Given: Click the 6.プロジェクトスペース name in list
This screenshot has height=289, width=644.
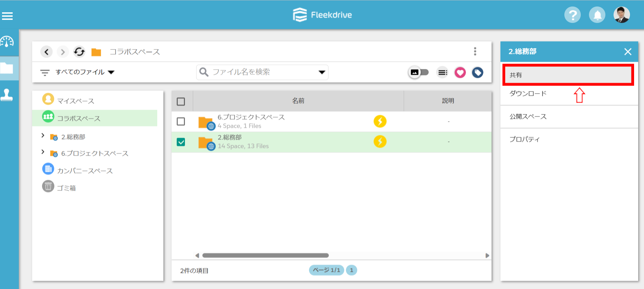Looking at the screenshot, I should [251, 117].
